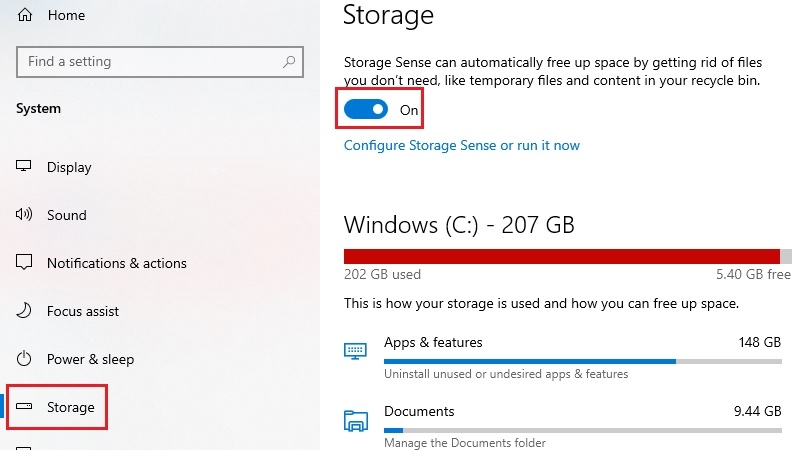This screenshot has width=800, height=450.
Task: Focus the Find a setting search box
Action: click(x=160, y=62)
